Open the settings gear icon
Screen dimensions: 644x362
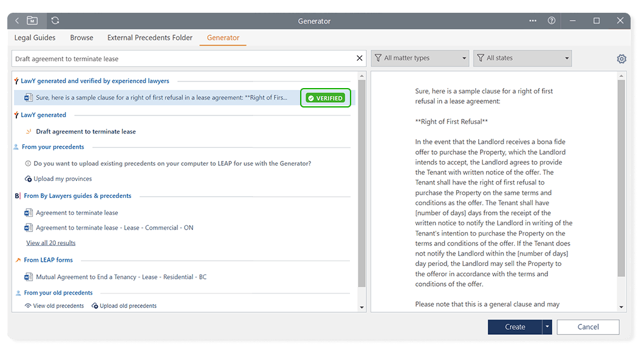[622, 59]
